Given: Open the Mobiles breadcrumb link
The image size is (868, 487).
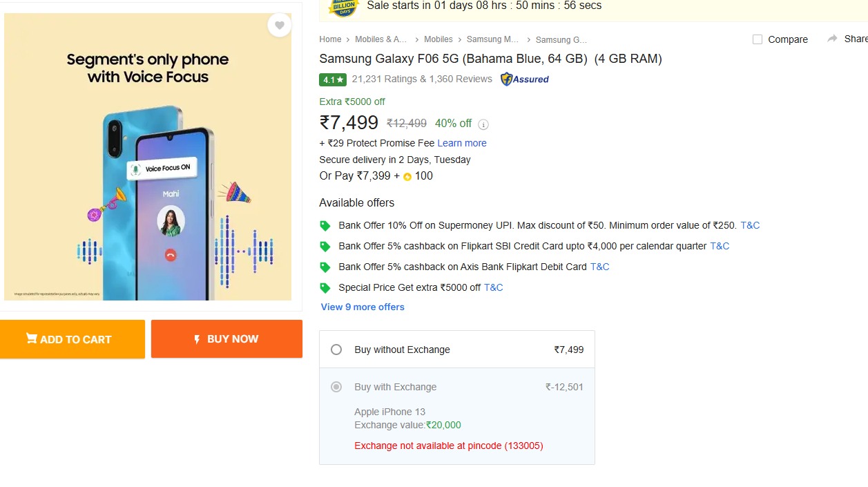Looking at the screenshot, I should [x=438, y=39].
